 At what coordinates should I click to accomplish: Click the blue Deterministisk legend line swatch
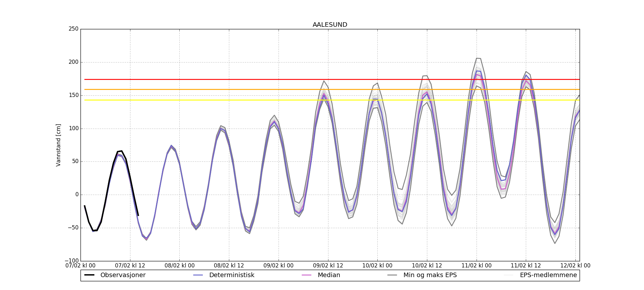pyautogui.click(x=198, y=275)
